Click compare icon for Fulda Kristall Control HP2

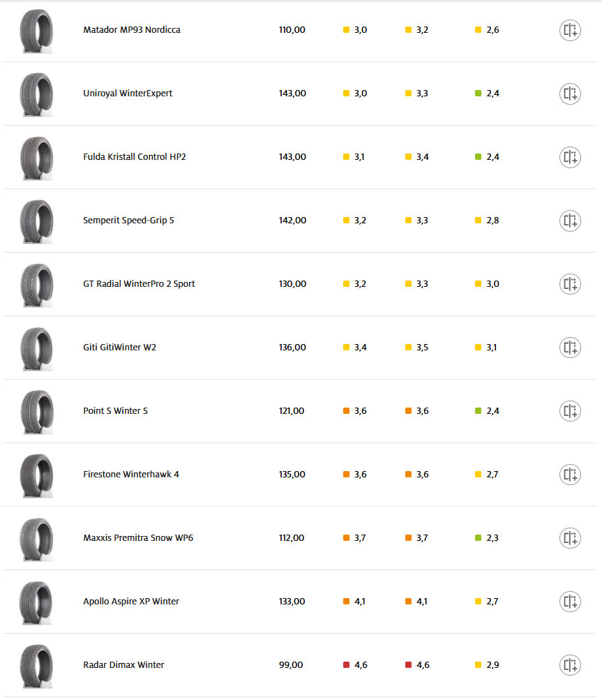(x=570, y=157)
